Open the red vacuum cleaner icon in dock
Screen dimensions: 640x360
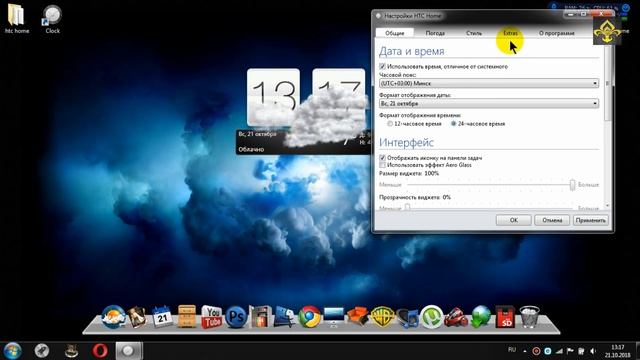[456, 317]
